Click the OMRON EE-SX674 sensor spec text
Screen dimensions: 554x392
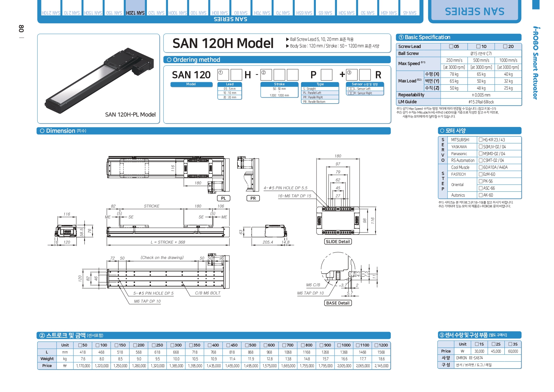[469, 358]
